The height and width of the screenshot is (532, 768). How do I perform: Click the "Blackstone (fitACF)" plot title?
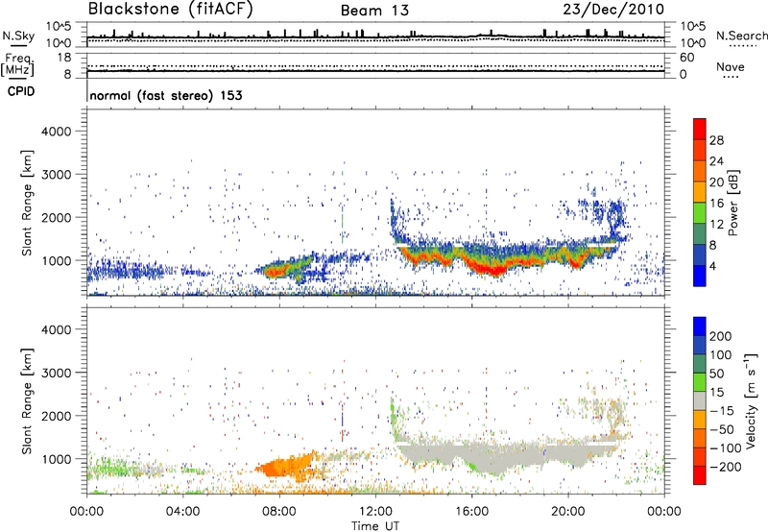(x=171, y=9)
